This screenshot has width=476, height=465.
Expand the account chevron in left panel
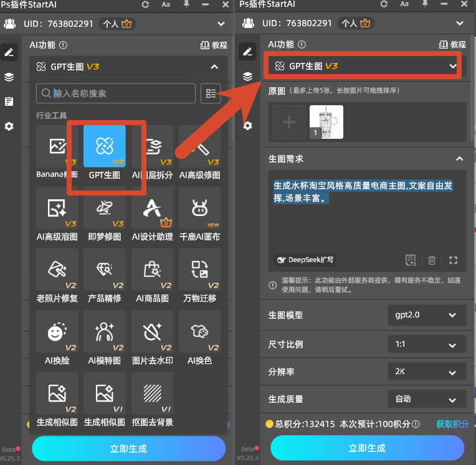click(x=221, y=24)
